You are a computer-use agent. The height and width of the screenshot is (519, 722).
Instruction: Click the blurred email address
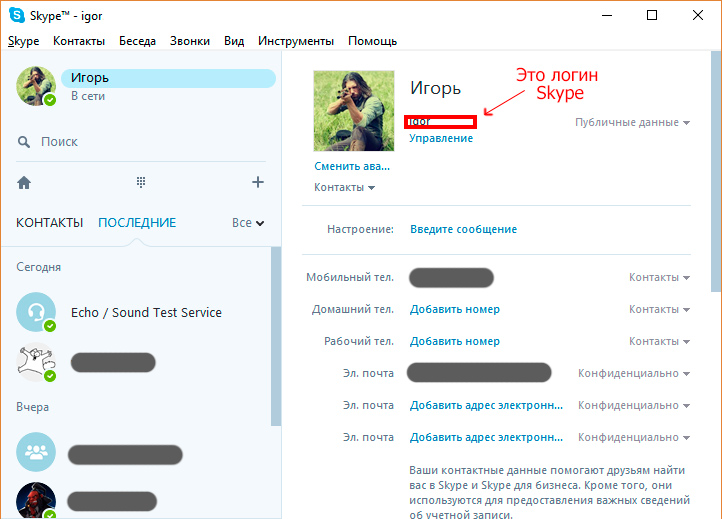point(479,373)
